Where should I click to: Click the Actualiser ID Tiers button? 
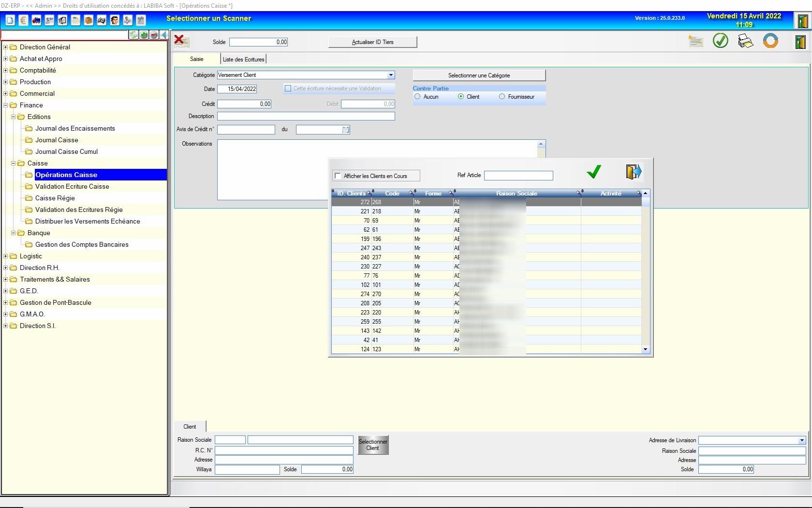372,42
